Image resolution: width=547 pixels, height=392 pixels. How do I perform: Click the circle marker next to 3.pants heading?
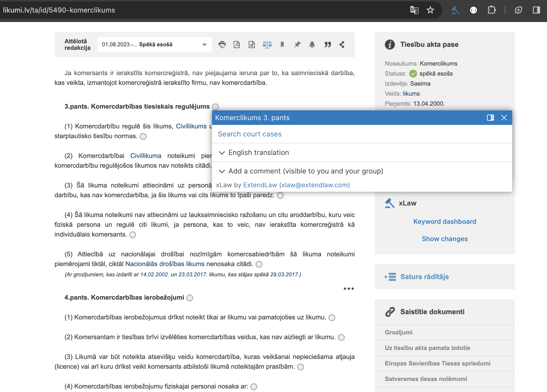(x=215, y=107)
